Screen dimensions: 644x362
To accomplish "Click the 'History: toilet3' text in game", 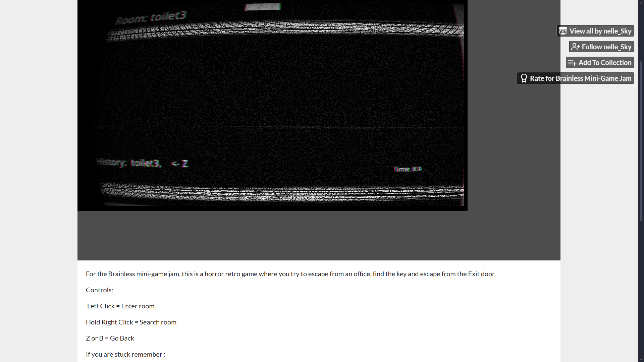I will click(129, 163).
